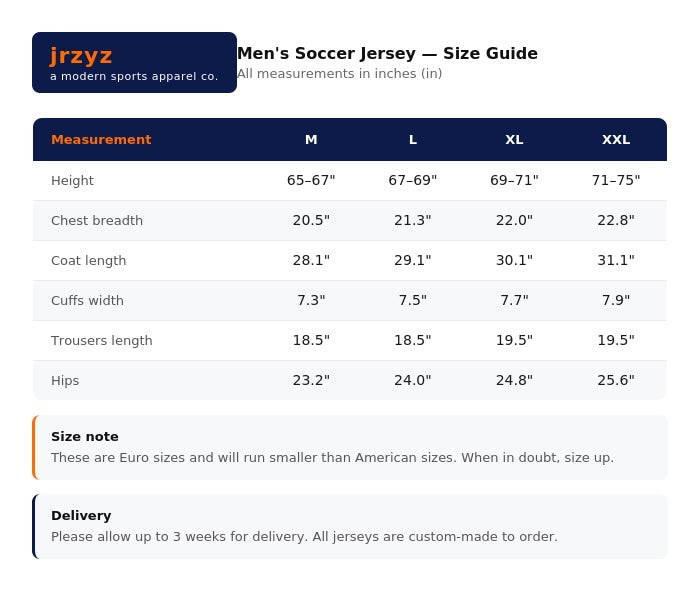The image size is (700, 601).
Task: Select the M size column header
Action: (x=311, y=140)
